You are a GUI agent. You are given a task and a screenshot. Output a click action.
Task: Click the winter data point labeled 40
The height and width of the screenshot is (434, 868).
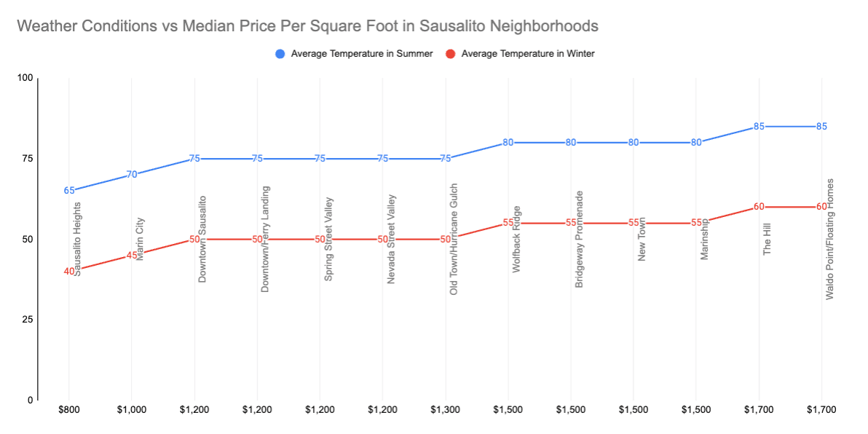[x=69, y=271]
